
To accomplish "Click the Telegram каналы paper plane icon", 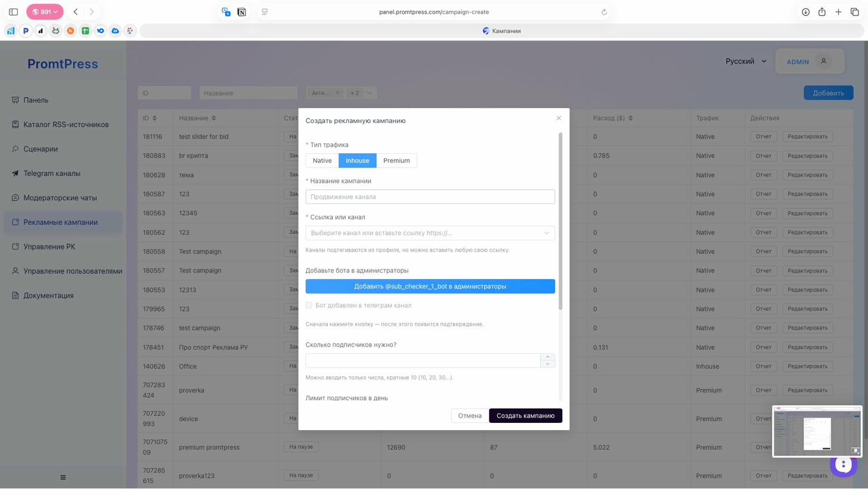I will click(x=15, y=174).
